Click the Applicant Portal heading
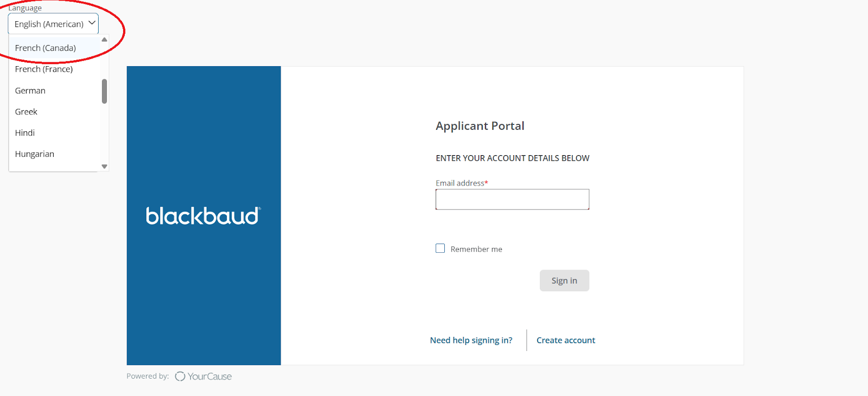This screenshot has width=868, height=396. click(480, 126)
